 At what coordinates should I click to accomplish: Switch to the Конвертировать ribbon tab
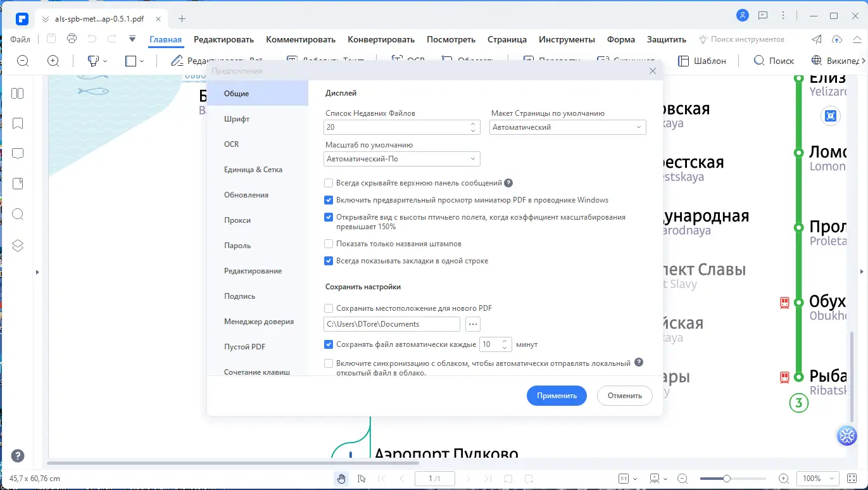coord(381,39)
